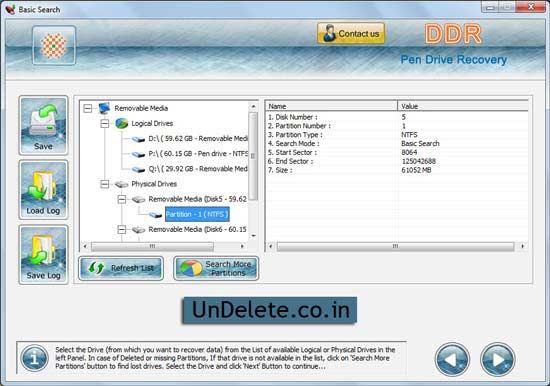Select Removable Media Disk5 physical drive
550x386 pixels.
click(197, 199)
